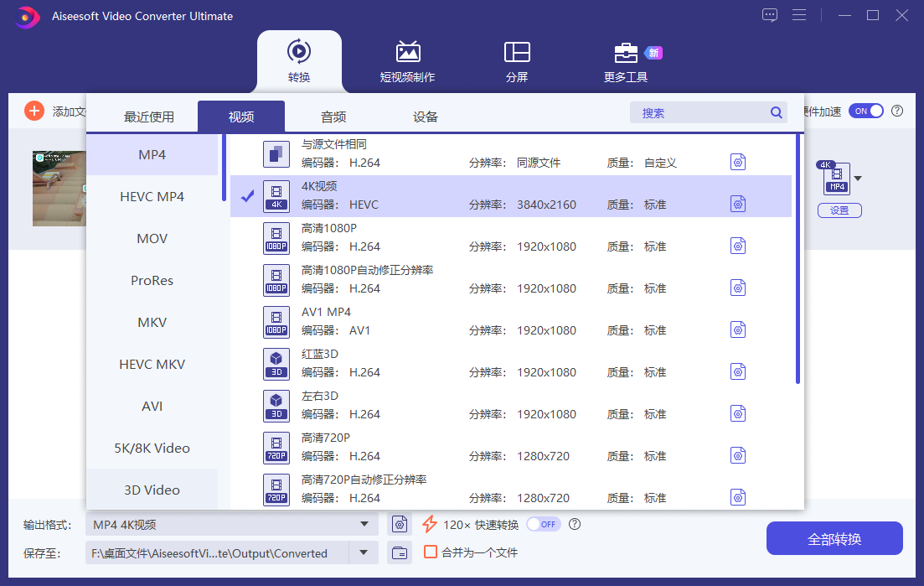Open the 短视频制作 (MV maker) tool

click(x=407, y=61)
